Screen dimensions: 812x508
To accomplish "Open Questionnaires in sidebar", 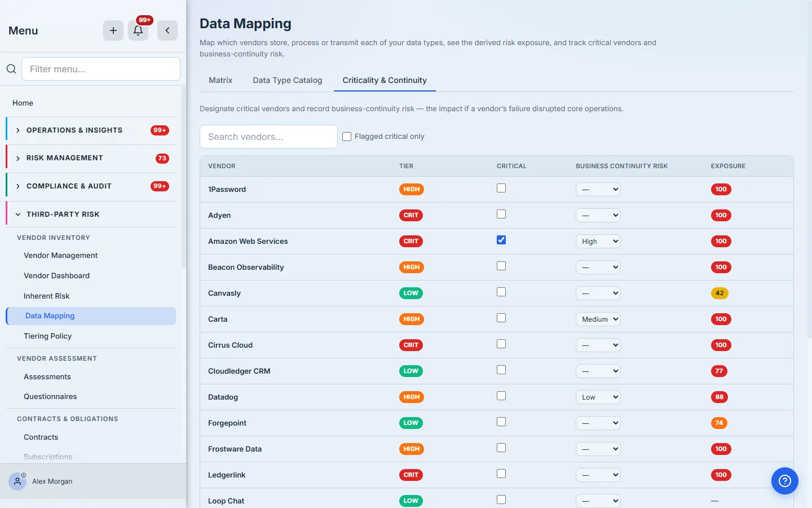I will click(x=50, y=397).
